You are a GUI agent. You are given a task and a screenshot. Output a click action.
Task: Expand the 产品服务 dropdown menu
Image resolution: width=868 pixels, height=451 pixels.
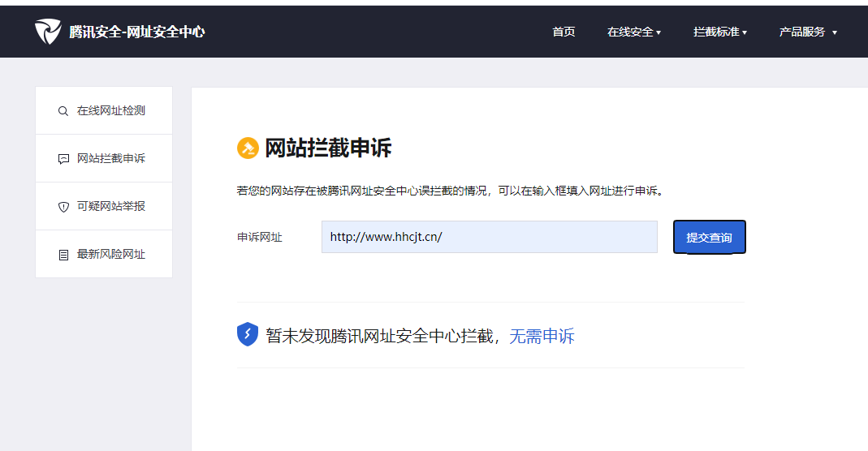pos(808,32)
